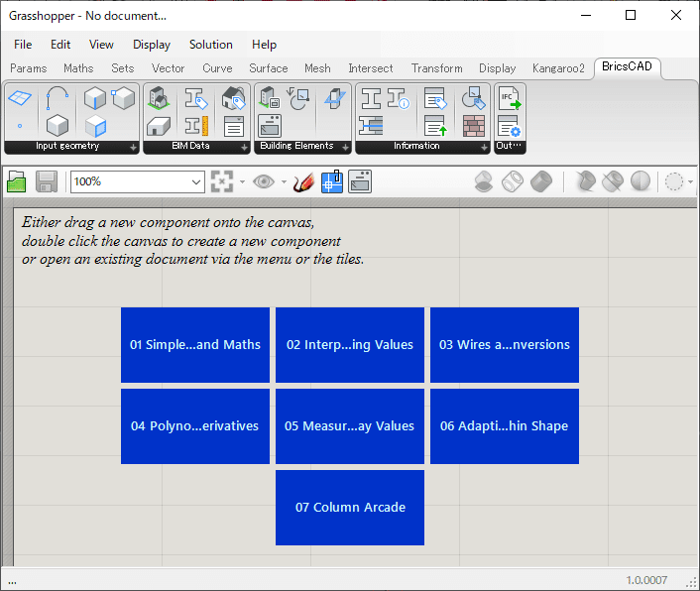This screenshot has width=700, height=591.
Task: Click the large stove-like panel icon in Building Elements
Action: [270, 125]
